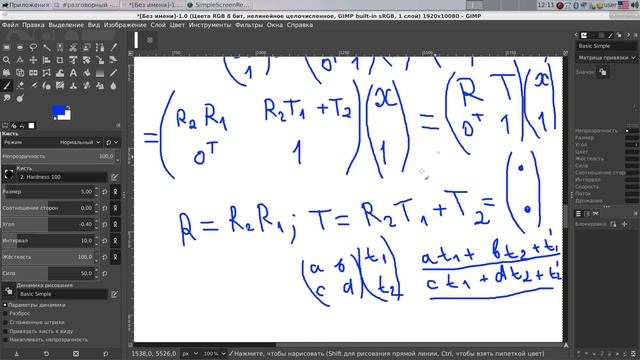Select the Clone stamp tool

(73, 85)
